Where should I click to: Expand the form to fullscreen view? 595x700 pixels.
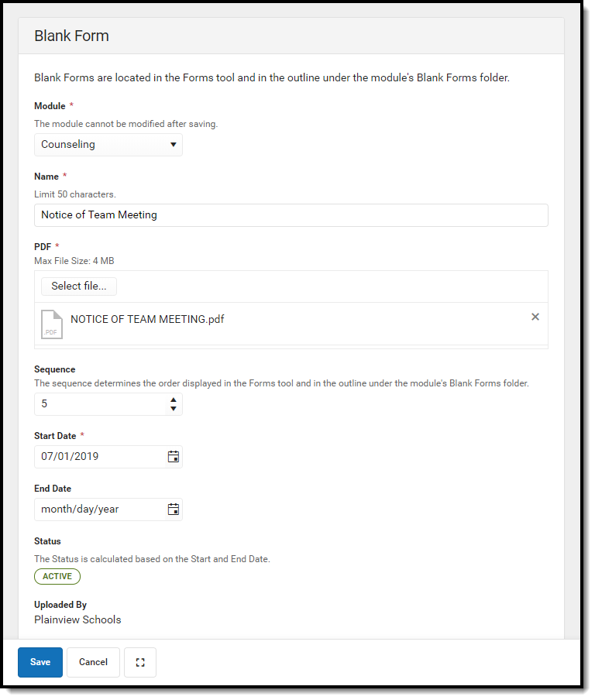(139, 662)
